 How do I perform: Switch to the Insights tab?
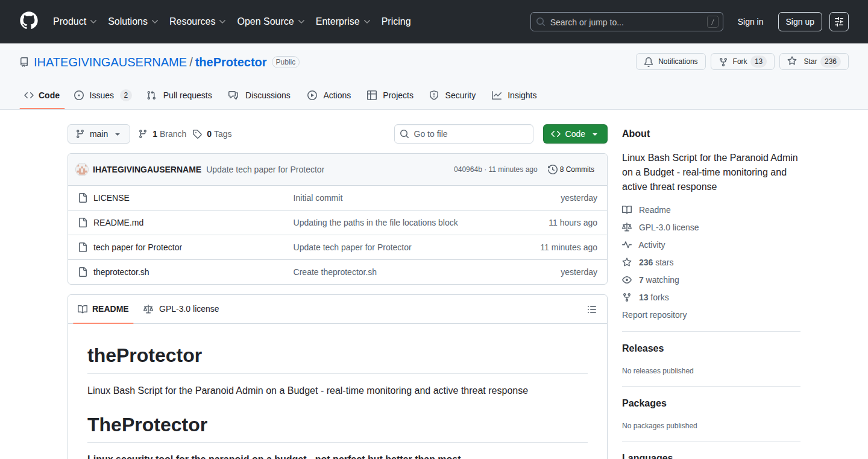point(514,95)
